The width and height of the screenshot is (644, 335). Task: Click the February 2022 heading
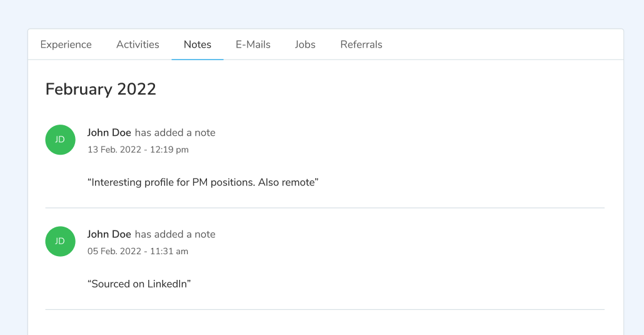[x=101, y=89]
